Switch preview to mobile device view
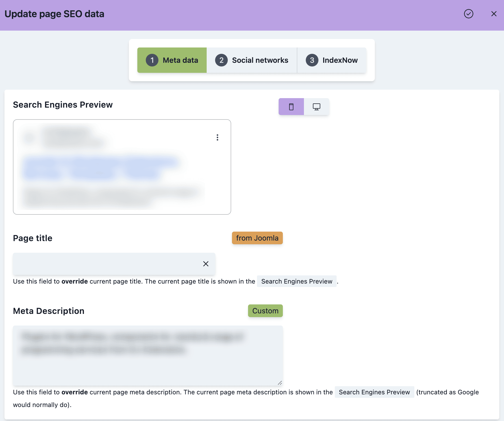504x421 pixels. (291, 107)
